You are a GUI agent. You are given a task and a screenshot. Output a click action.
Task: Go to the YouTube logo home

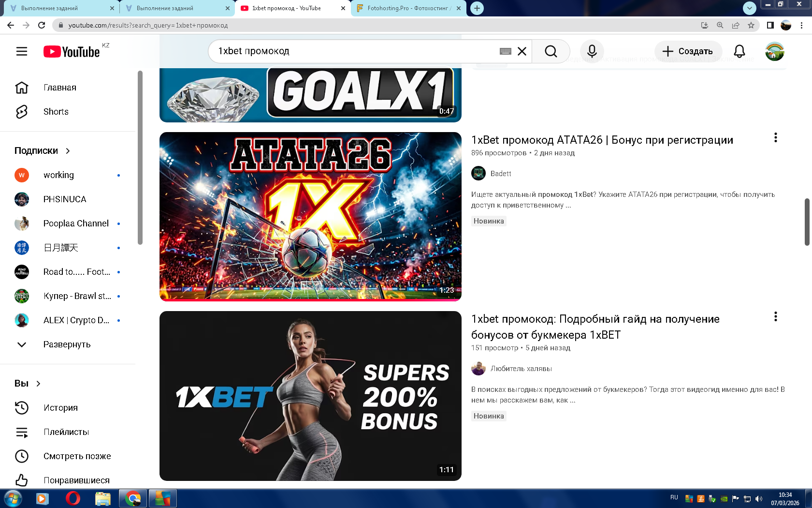(72, 52)
